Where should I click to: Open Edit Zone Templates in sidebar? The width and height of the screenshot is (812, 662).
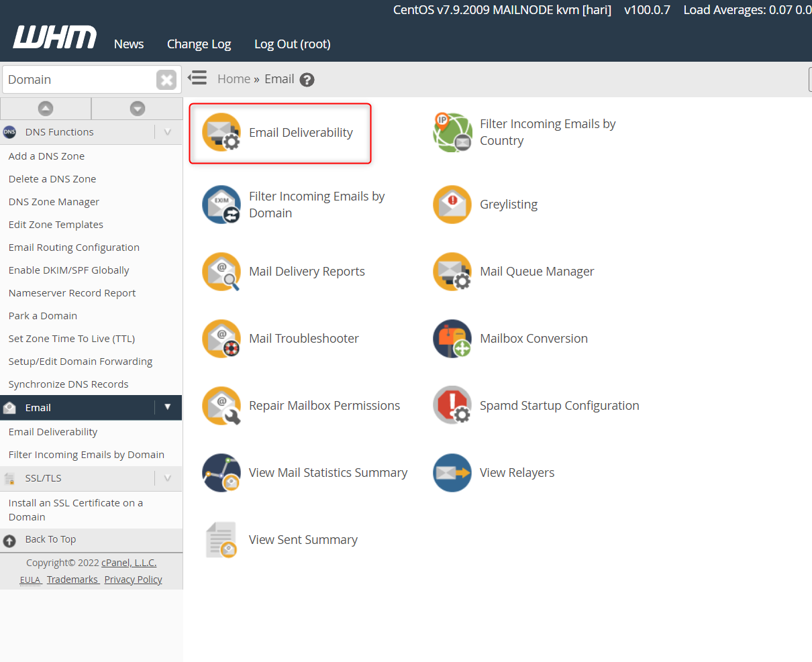(x=56, y=225)
